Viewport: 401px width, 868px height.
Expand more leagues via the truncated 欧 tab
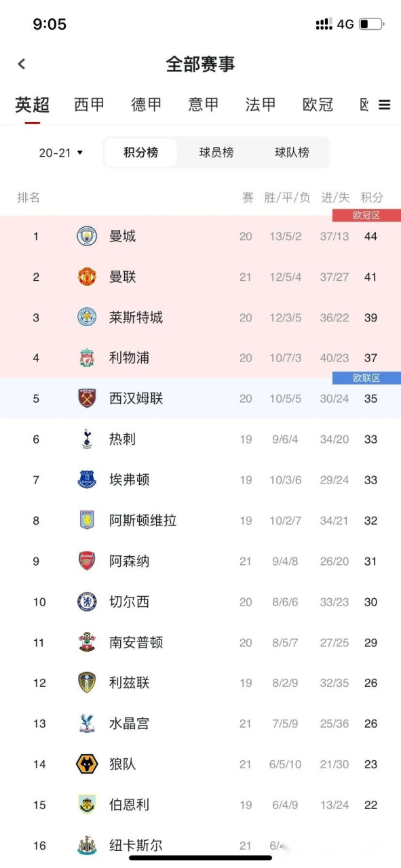click(364, 104)
